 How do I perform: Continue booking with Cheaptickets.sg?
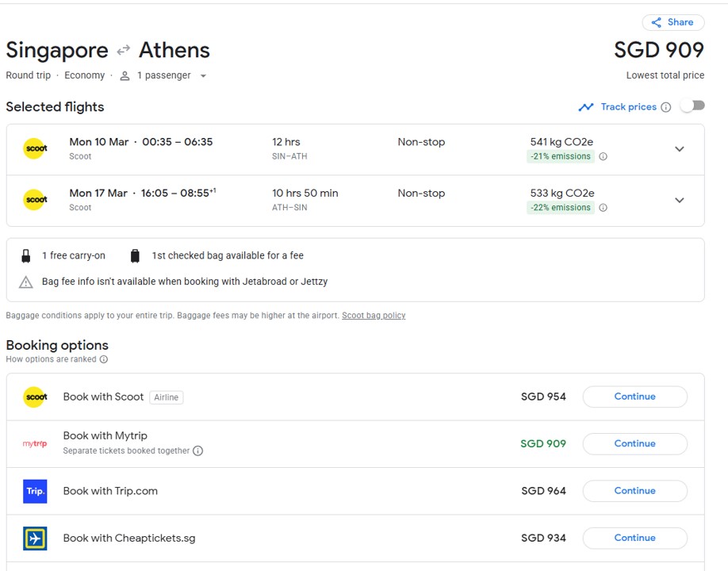click(634, 538)
